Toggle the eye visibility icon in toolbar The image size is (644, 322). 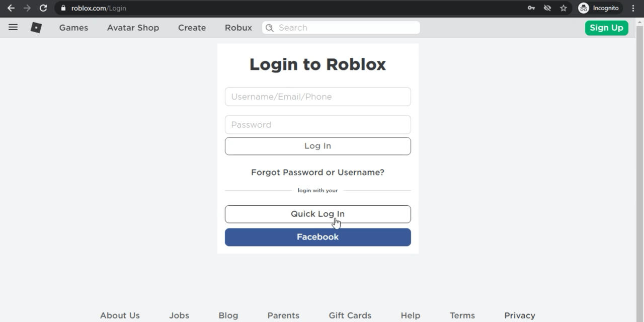pyautogui.click(x=547, y=8)
